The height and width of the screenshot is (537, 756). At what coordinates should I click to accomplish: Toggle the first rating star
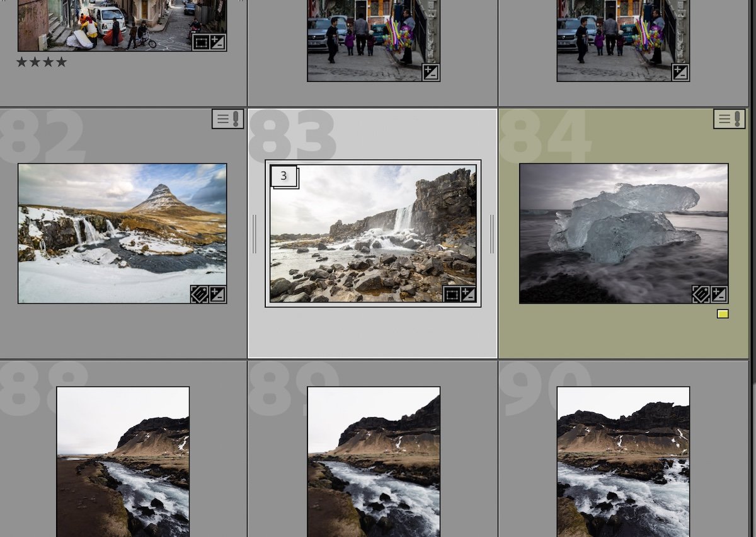click(22, 62)
